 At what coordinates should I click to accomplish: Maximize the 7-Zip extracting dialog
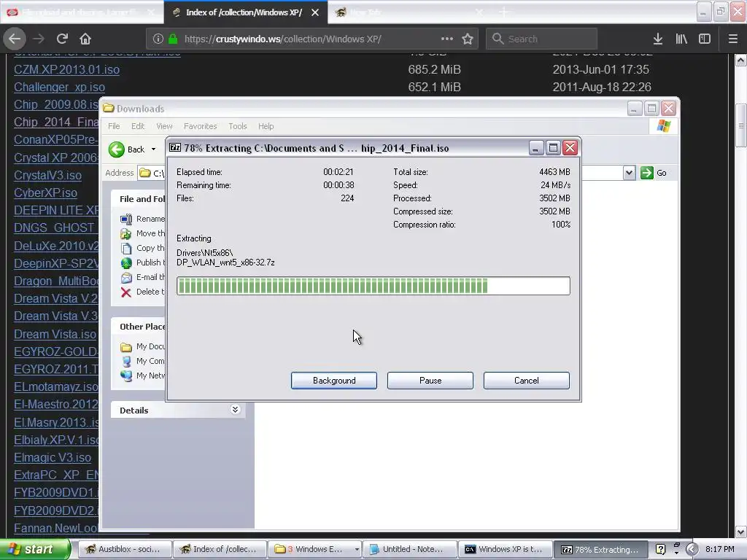click(x=553, y=148)
